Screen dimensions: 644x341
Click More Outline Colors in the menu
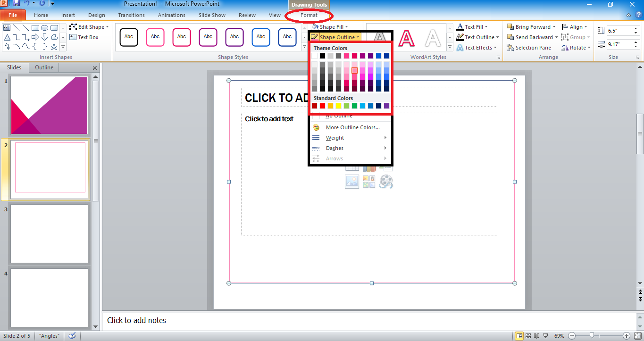352,127
